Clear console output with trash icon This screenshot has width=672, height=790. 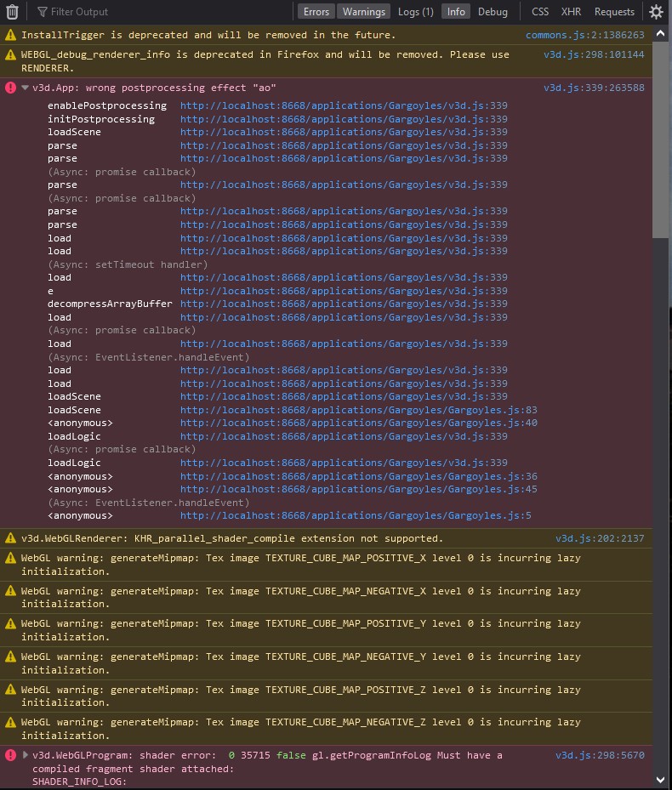point(12,12)
